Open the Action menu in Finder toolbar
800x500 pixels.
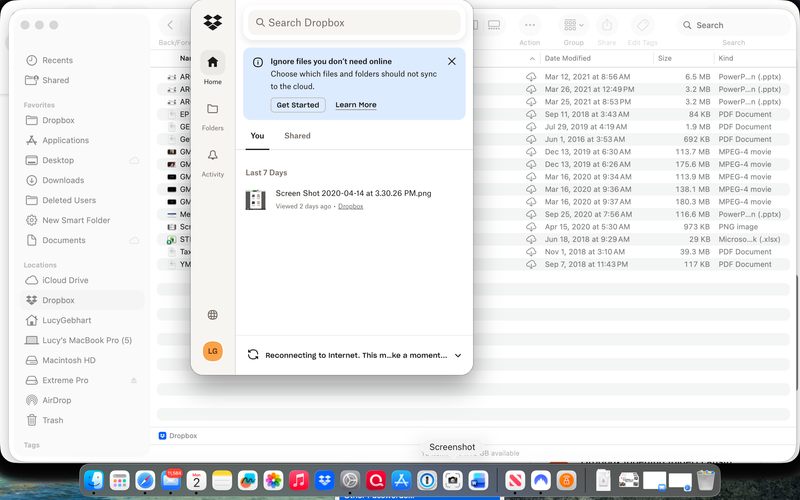pos(529,25)
